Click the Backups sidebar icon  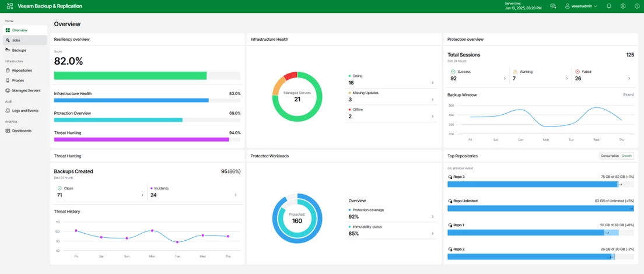click(8, 50)
